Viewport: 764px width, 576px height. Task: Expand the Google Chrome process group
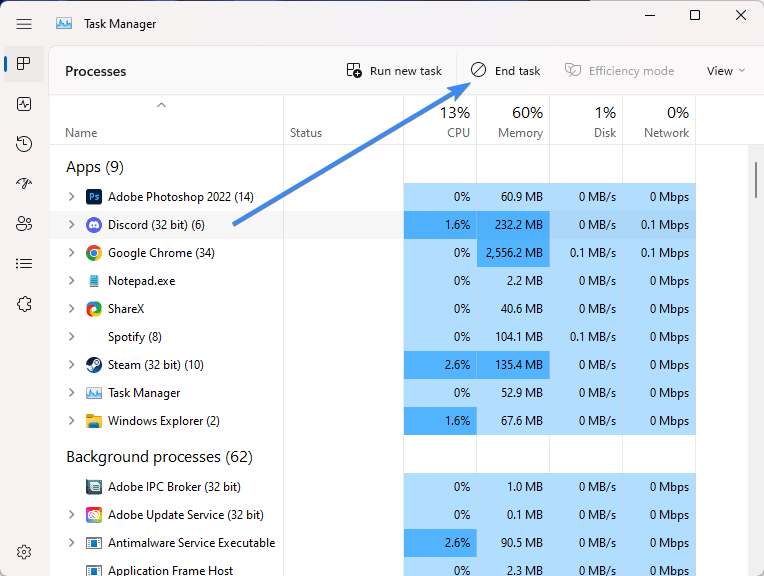pyautogui.click(x=71, y=253)
